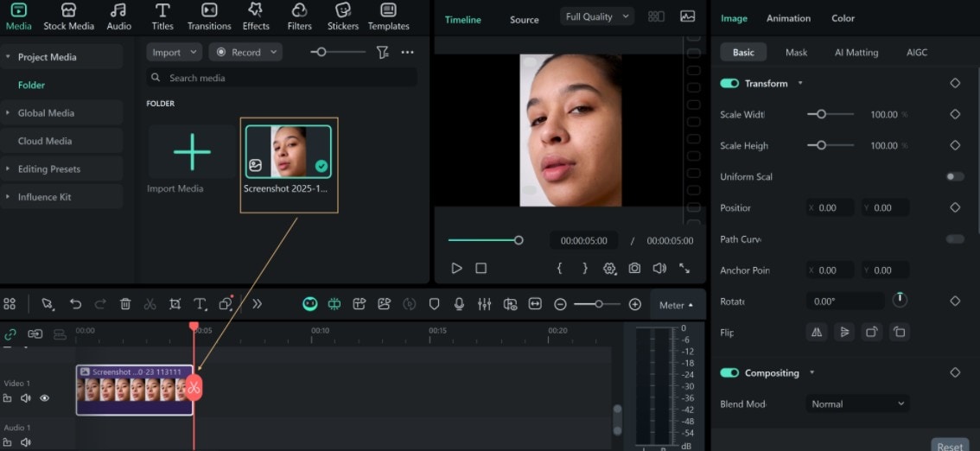
Task: Click the Scale Width slider
Action: click(830, 114)
